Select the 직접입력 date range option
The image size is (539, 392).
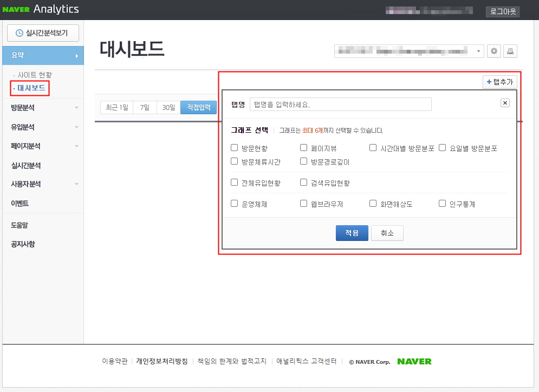pyautogui.click(x=198, y=107)
